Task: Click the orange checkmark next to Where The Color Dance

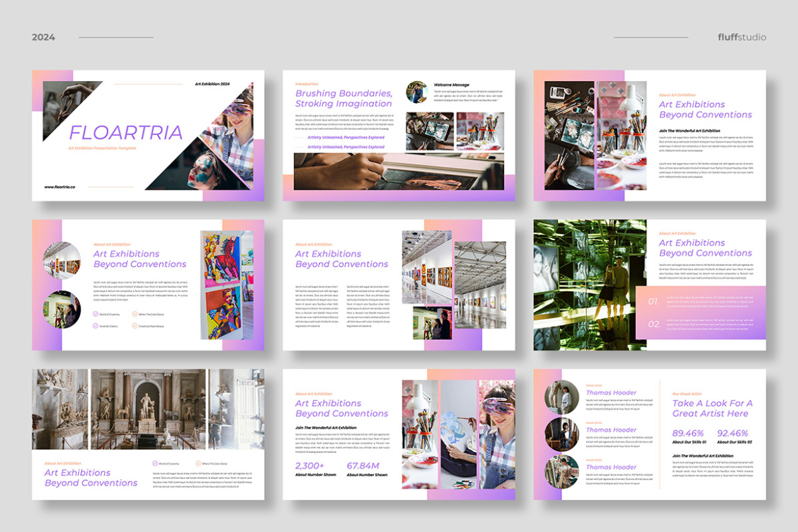Action: pos(134,314)
